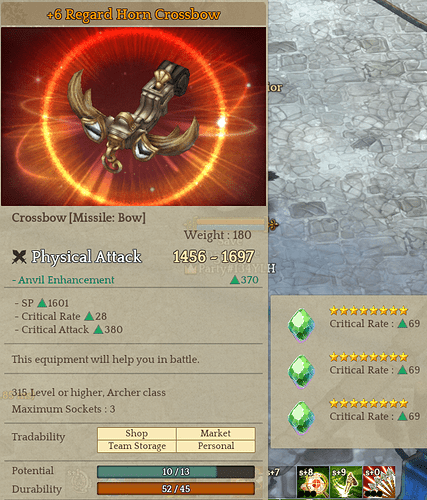The height and width of the screenshot is (500, 427).
Task: Click the empty S+7 quickslot
Action: point(282,482)
